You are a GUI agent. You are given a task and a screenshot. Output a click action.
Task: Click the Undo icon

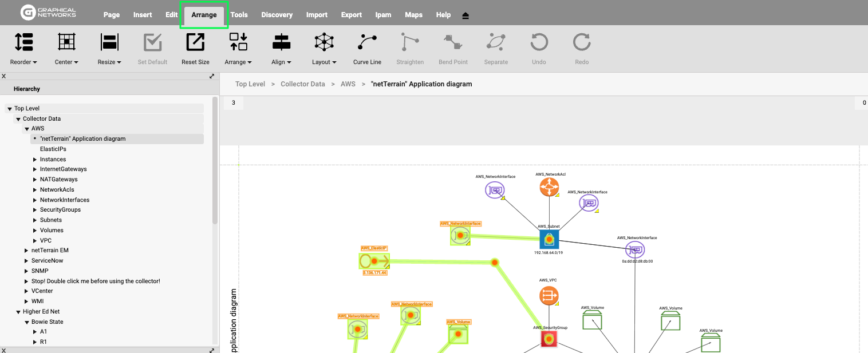point(539,42)
